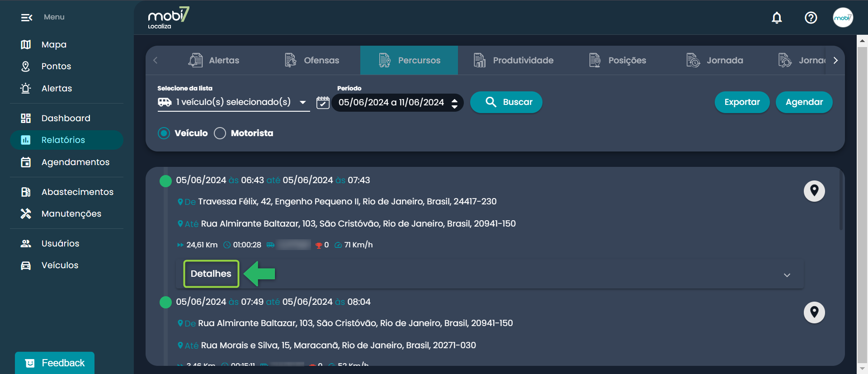Open the mobi7 user profile avatar

point(843,18)
